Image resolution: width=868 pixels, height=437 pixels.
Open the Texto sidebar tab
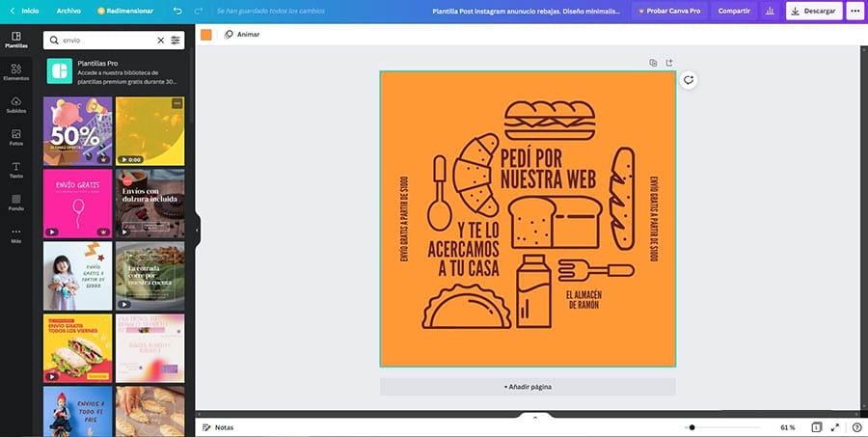coord(16,170)
